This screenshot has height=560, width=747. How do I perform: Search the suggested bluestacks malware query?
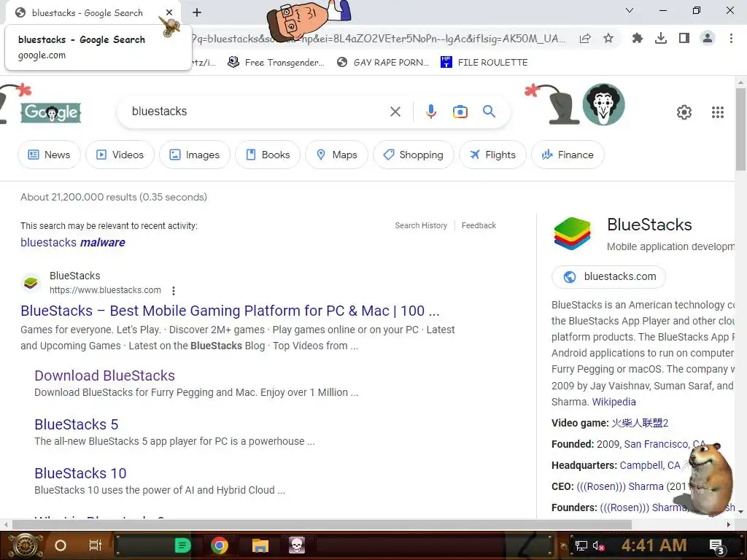point(72,242)
